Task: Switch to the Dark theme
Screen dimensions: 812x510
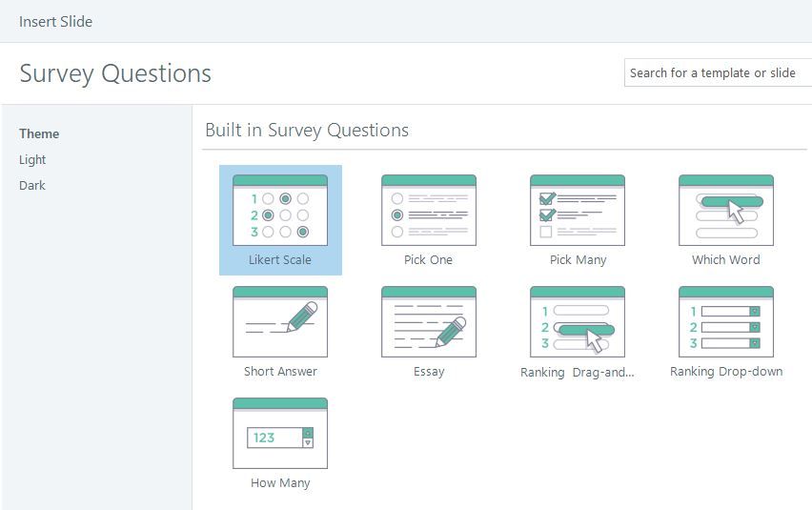Action: tap(32, 186)
